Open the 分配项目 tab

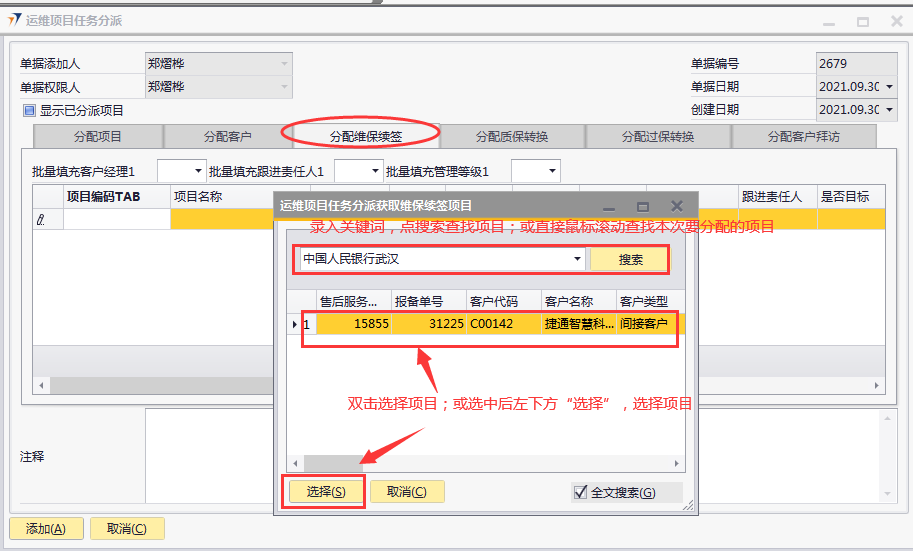98,137
